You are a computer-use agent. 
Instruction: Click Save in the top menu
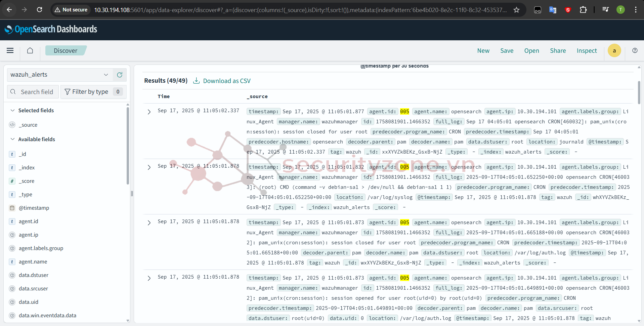507,50
